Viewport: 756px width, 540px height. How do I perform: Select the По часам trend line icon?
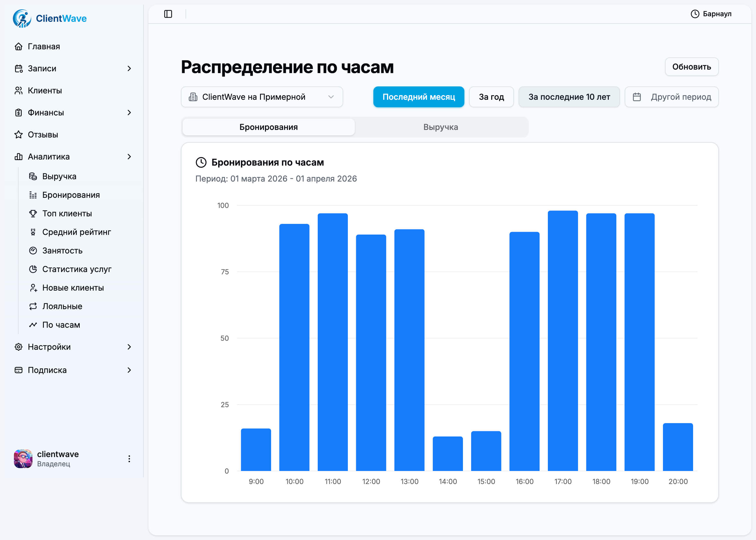[33, 325]
